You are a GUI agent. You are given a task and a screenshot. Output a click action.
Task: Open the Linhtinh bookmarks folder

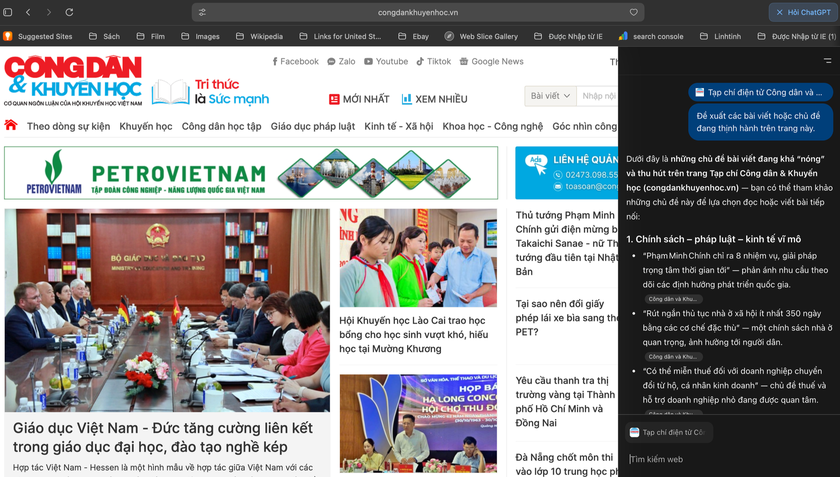[720, 36]
